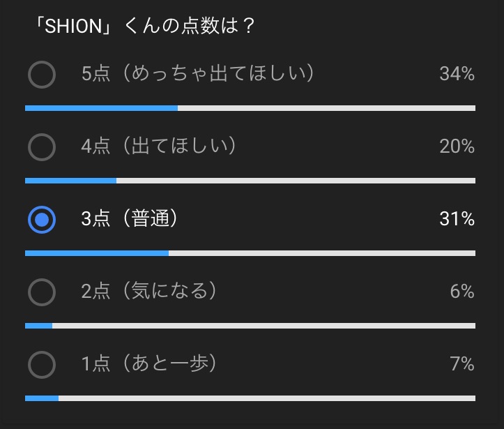
Task: Select the 1点 radio button
Action: [x=42, y=365]
